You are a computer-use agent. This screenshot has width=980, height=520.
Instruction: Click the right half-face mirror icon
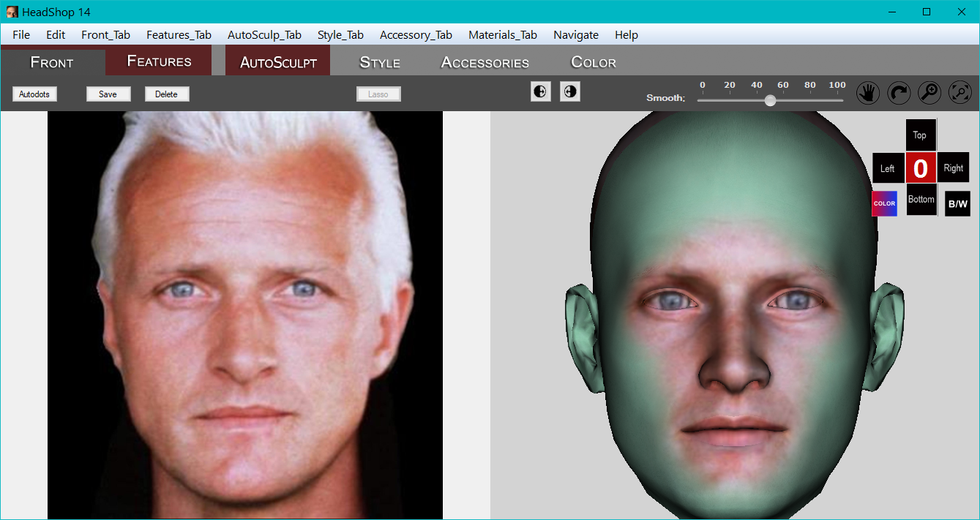[570, 91]
